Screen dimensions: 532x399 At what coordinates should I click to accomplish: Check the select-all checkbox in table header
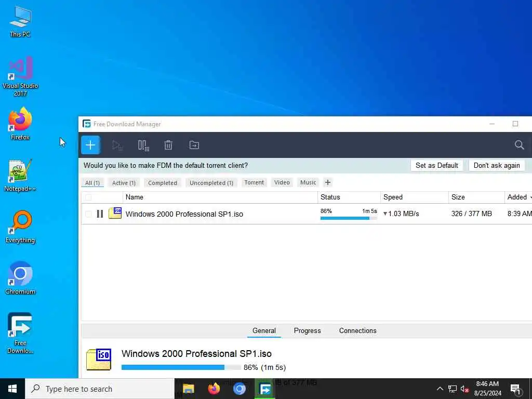pos(88,197)
